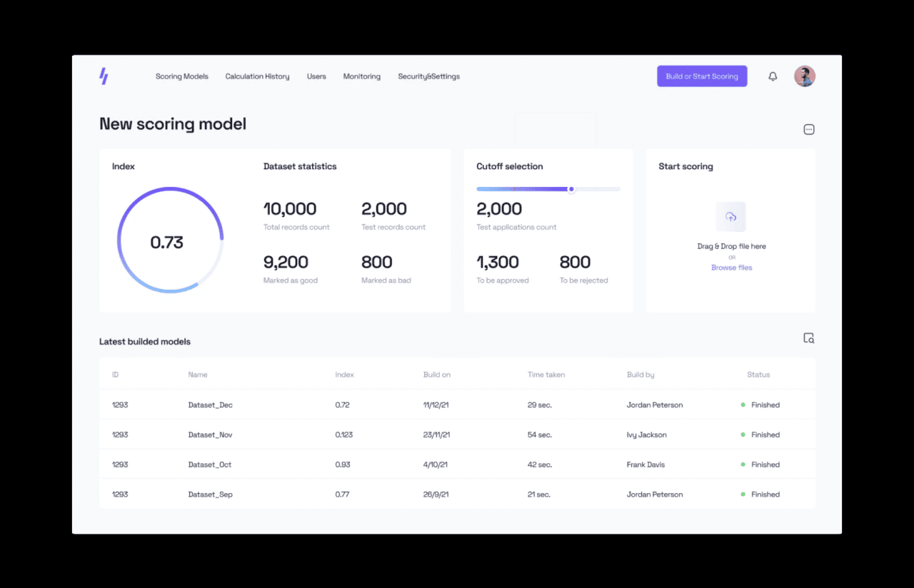The image size is (914, 588).
Task: Click index value 0.93
Action: tap(343, 465)
